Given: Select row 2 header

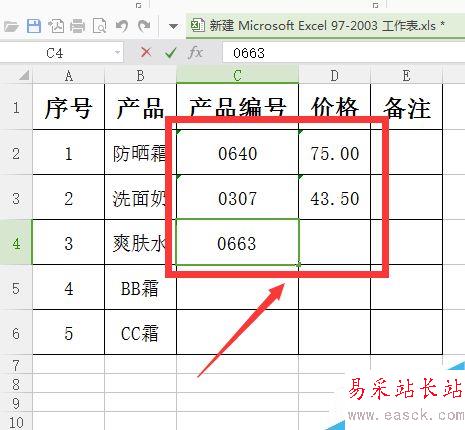Looking at the screenshot, I should point(16,153).
